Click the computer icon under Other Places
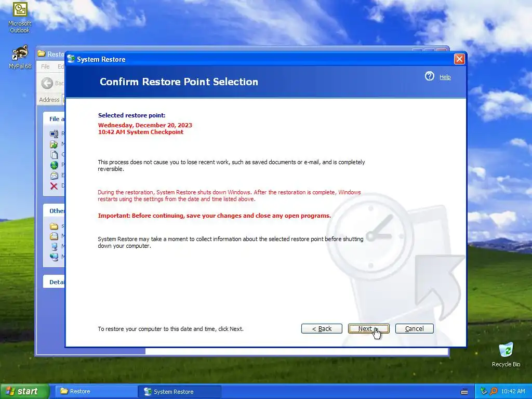 54,246
